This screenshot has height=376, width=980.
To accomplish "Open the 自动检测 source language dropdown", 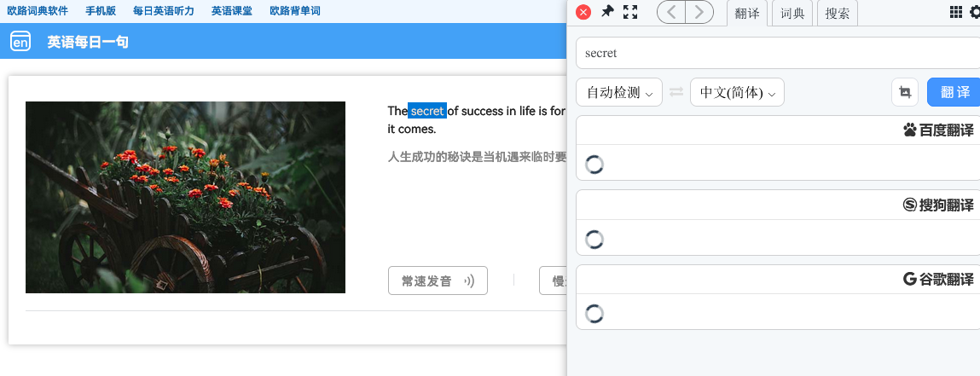I will (618, 92).
